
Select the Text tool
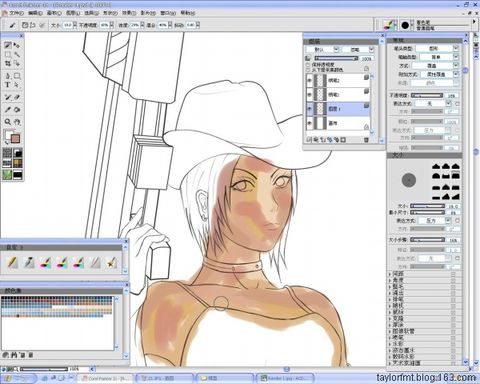click(7, 85)
